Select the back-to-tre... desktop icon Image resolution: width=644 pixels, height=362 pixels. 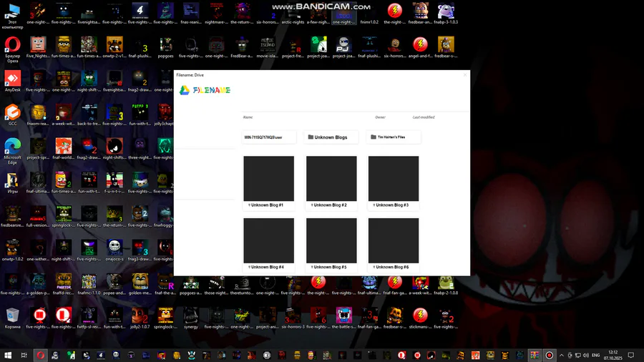pyautogui.click(x=89, y=115)
